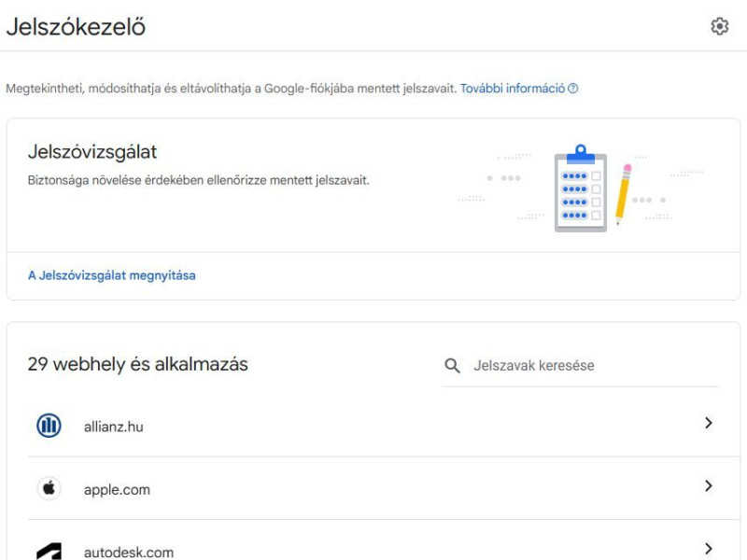Click the 29 webhely és alkalmazás heading
Viewport: 747px width, 560px height.
pos(137,364)
